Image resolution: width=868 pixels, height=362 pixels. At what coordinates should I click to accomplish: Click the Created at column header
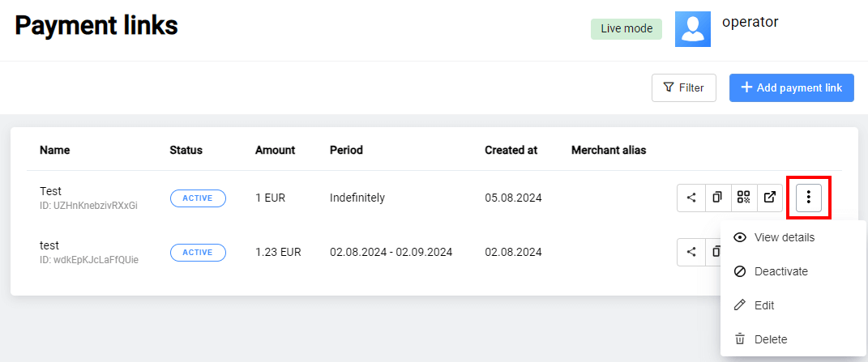[511, 150]
